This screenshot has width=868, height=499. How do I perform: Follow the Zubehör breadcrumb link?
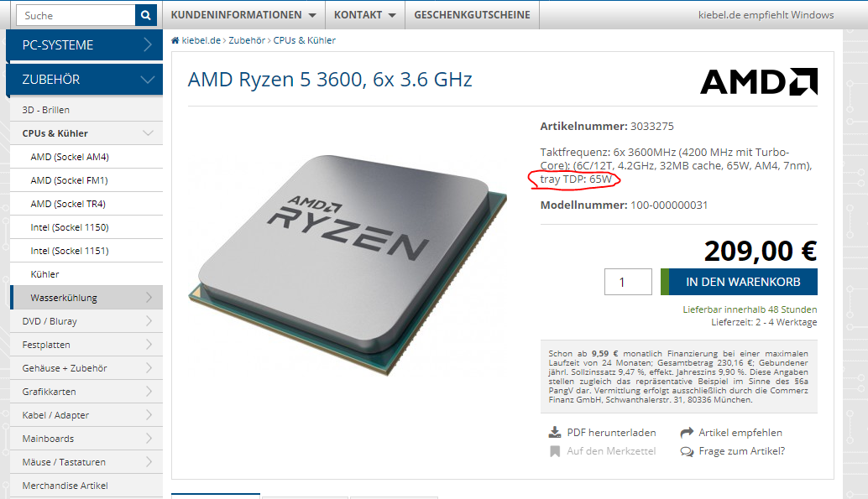247,40
